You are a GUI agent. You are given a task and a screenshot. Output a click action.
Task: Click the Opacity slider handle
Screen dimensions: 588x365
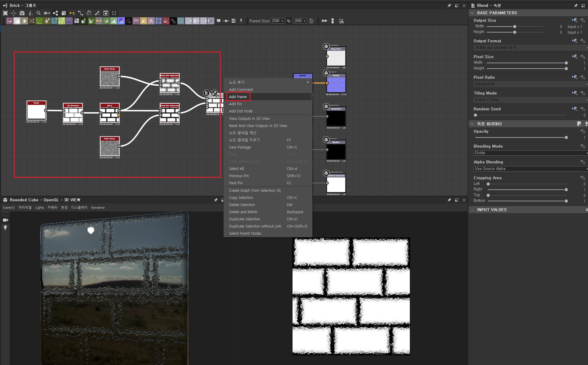click(566, 137)
